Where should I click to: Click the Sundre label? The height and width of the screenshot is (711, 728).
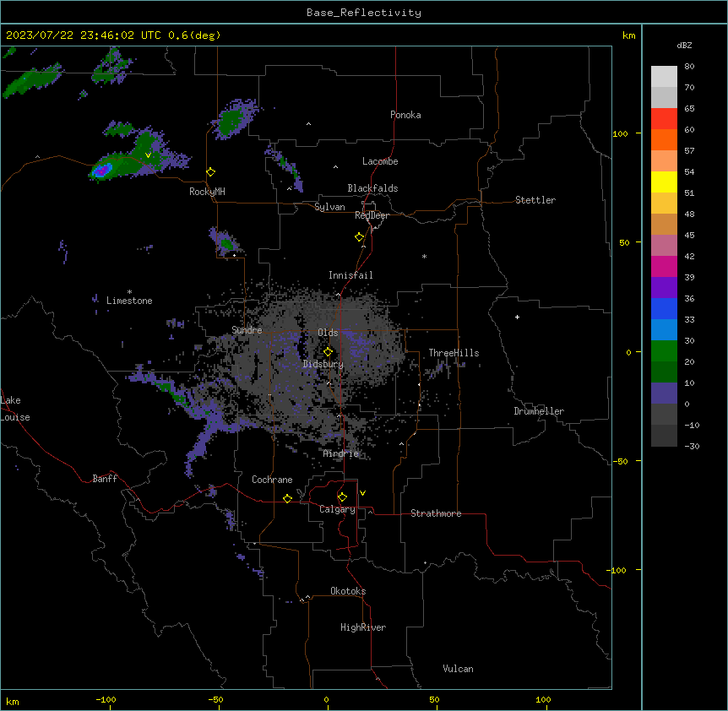(x=247, y=330)
